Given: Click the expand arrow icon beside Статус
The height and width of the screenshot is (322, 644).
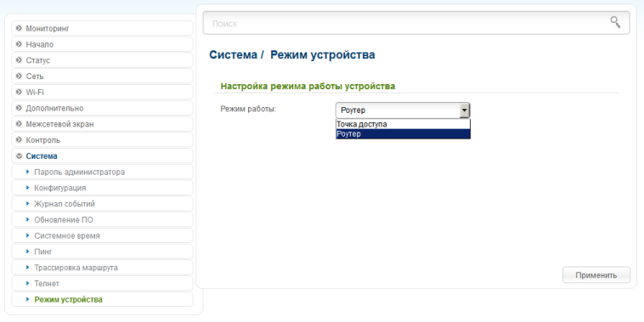Looking at the screenshot, I should tap(19, 60).
